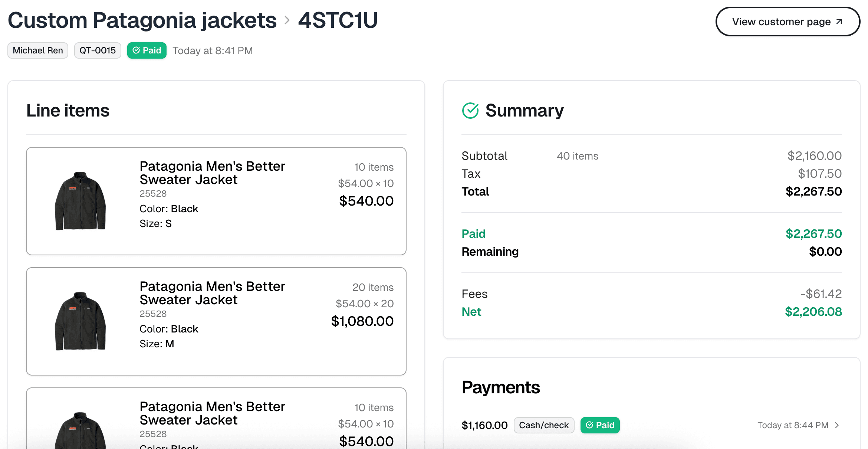Click the breadcrumb chevron separator icon

tap(286, 21)
